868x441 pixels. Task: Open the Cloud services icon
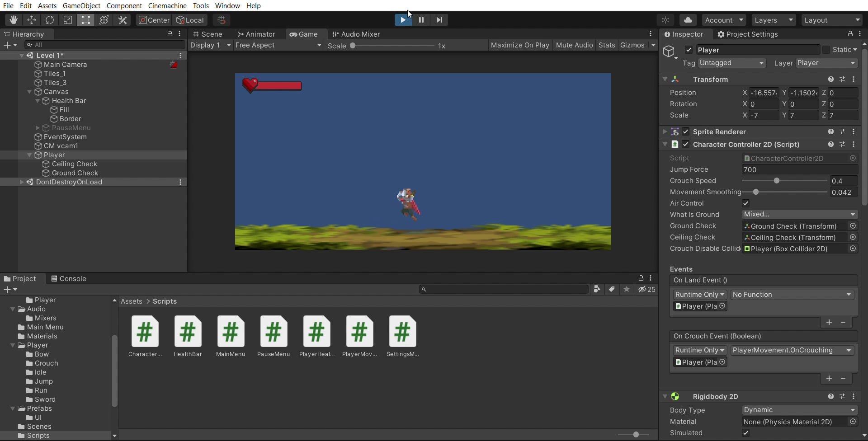[688, 20]
